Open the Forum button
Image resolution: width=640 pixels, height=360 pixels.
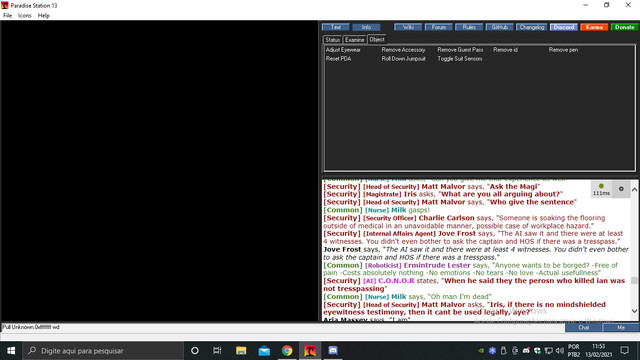(x=439, y=27)
